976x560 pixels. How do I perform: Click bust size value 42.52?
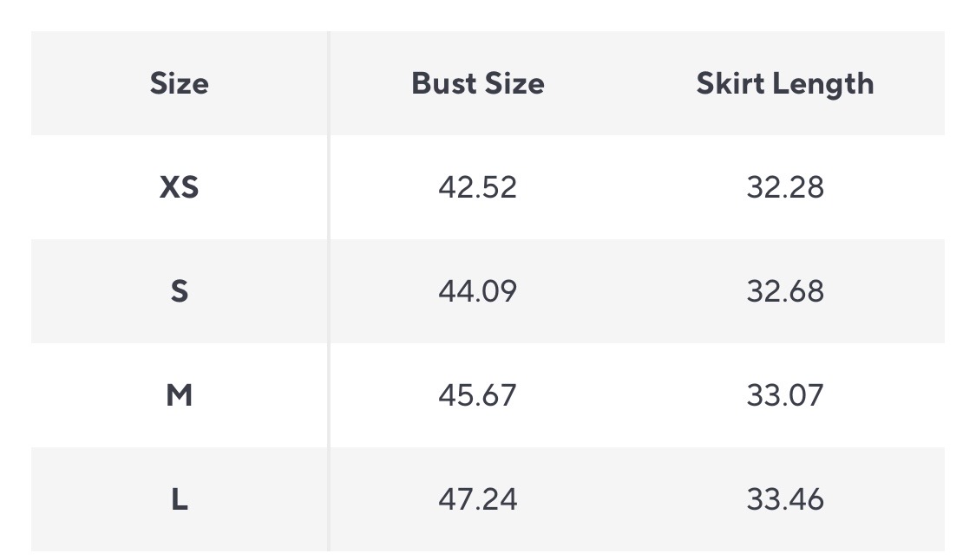click(x=477, y=187)
